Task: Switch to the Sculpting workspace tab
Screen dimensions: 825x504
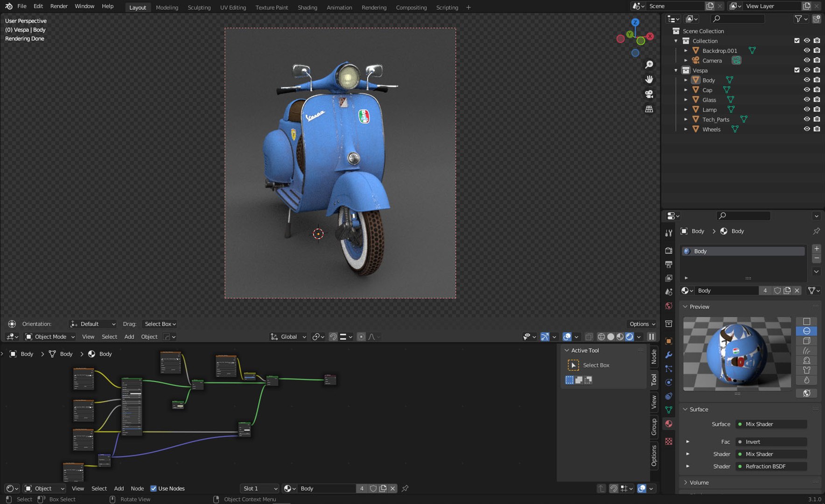Action: (x=199, y=7)
